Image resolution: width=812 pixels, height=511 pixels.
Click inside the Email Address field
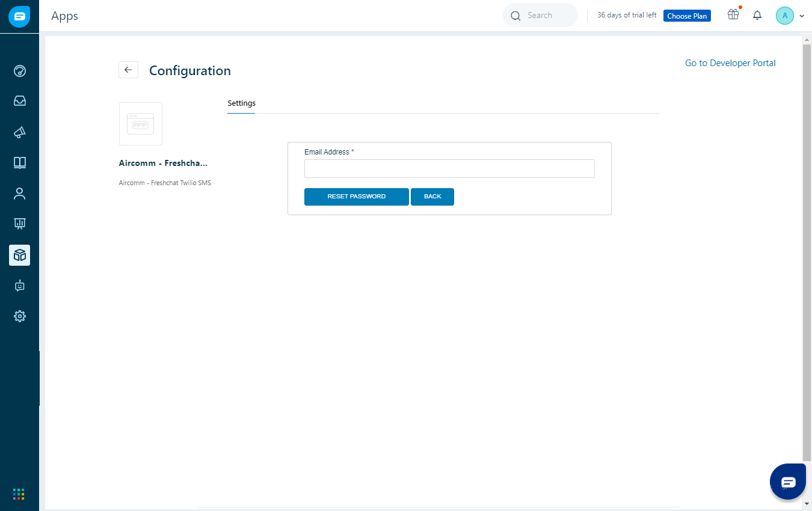click(449, 168)
